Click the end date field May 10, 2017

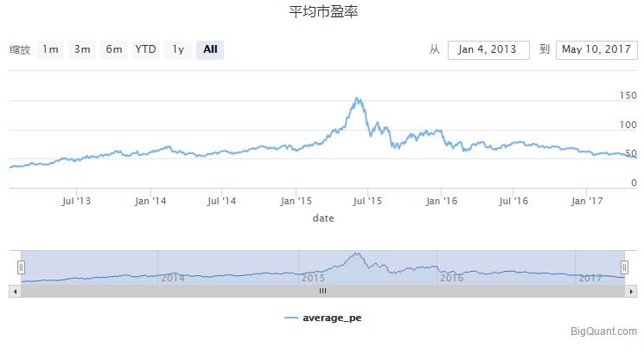pos(596,49)
